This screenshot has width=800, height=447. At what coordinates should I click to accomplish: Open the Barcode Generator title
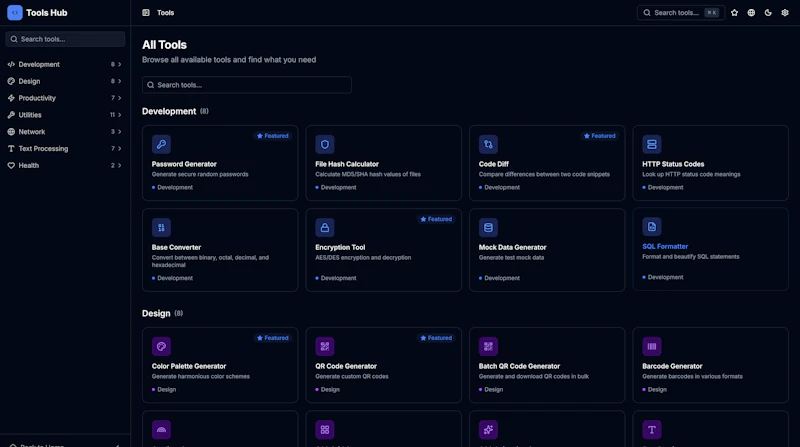(x=672, y=366)
